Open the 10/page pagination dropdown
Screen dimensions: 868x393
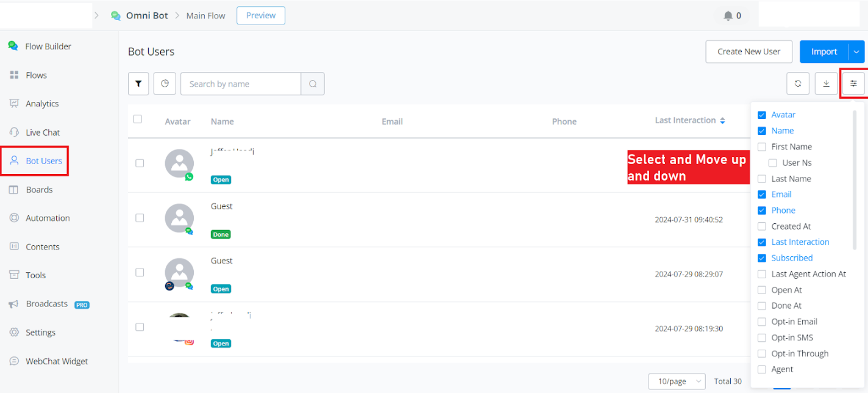pyautogui.click(x=677, y=381)
